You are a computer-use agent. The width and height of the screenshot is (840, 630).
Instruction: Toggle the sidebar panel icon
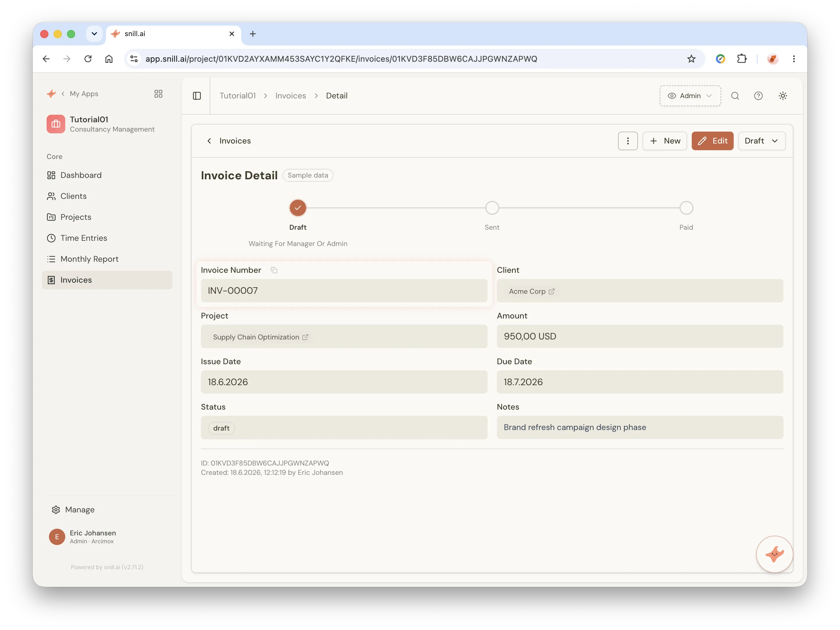tap(197, 96)
